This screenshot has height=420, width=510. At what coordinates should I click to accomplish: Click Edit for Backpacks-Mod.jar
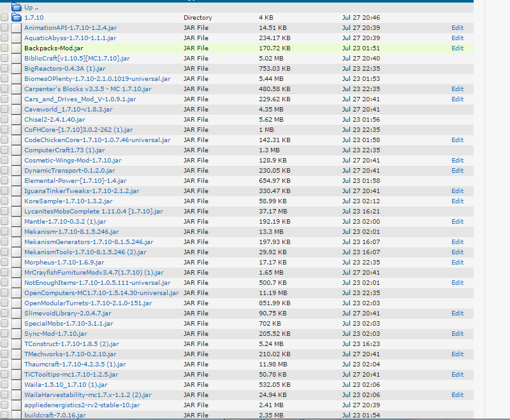point(457,48)
